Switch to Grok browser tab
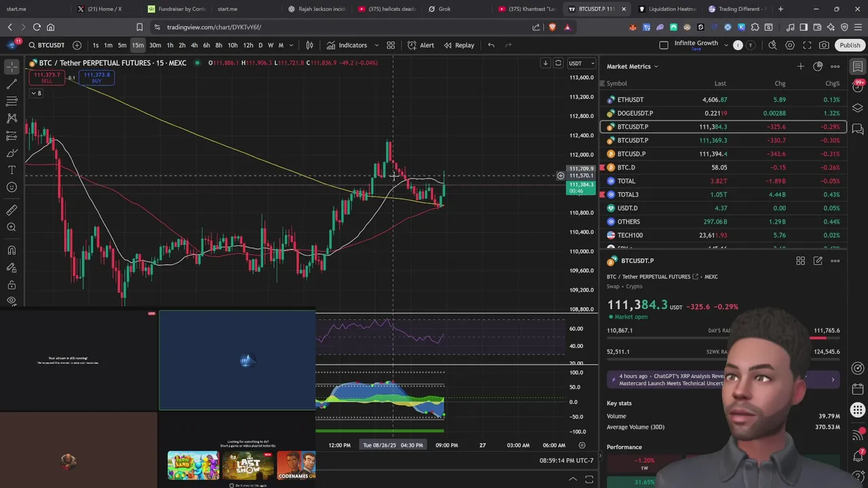The image size is (868, 488). click(x=444, y=9)
